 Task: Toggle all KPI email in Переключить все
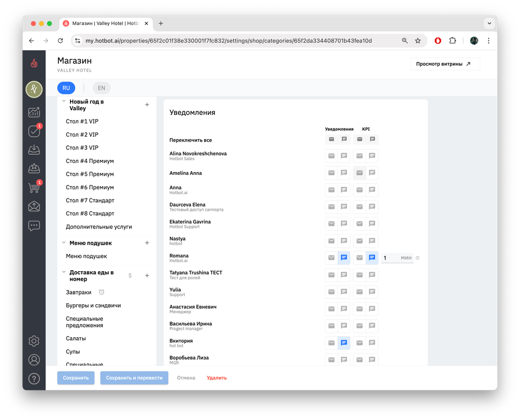click(x=360, y=139)
